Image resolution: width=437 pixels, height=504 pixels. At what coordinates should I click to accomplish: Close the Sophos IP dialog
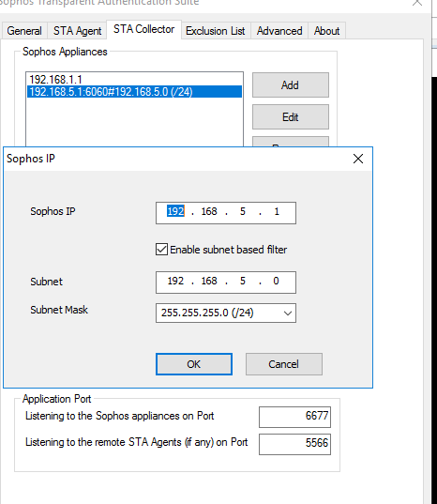click(x=358, y=159)
